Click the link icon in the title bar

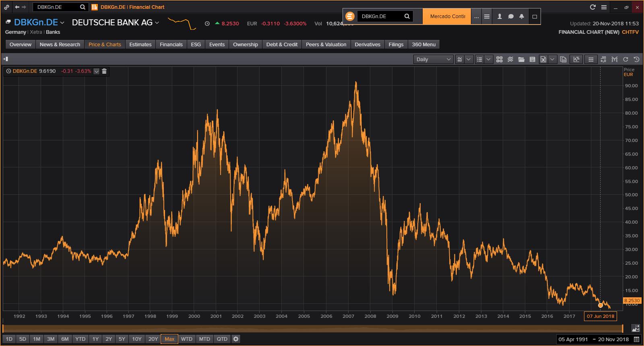7,7
